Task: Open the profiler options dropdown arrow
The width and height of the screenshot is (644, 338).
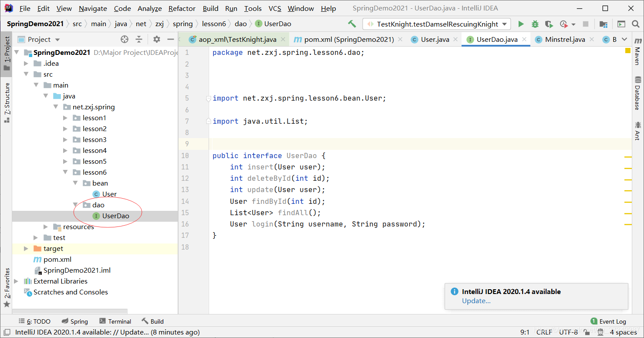Action: tap(573, 24)
